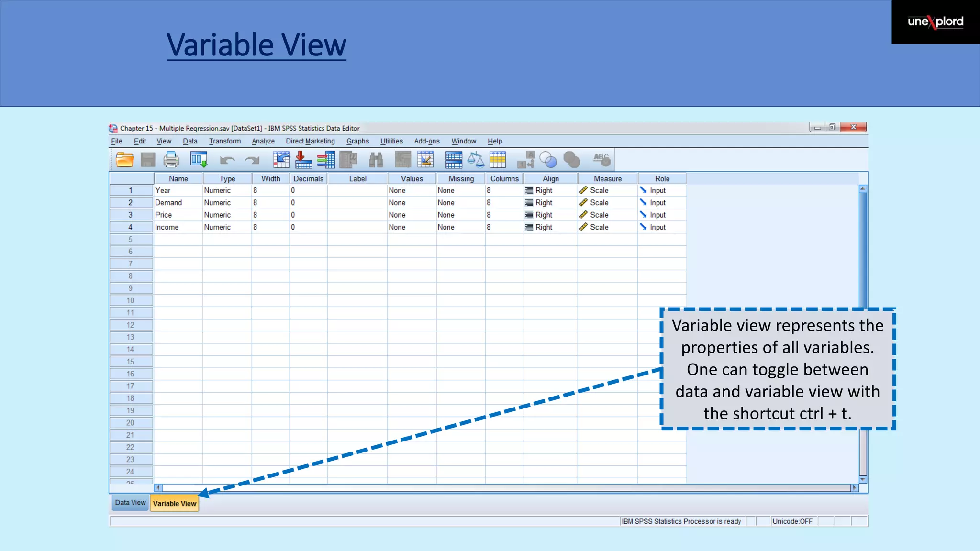
Task: Click the Go to case icon
Action: [281, 160]
